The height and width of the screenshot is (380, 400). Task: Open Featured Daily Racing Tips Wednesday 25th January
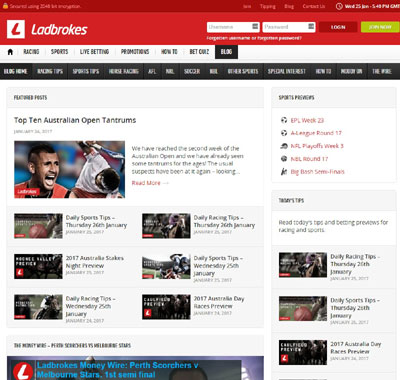(x=90, y=306)
